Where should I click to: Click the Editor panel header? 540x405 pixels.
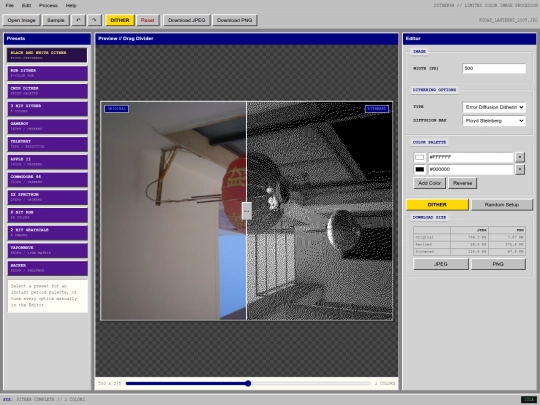point(469,39)
